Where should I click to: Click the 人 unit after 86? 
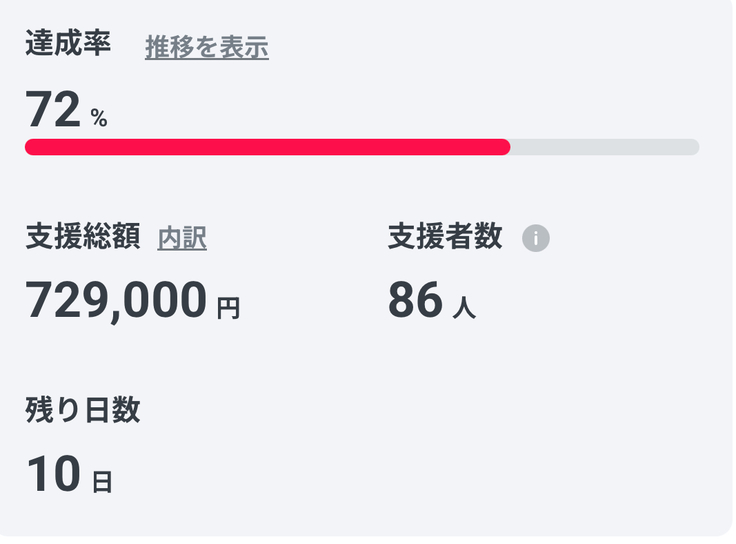click(x=464, y=308)
